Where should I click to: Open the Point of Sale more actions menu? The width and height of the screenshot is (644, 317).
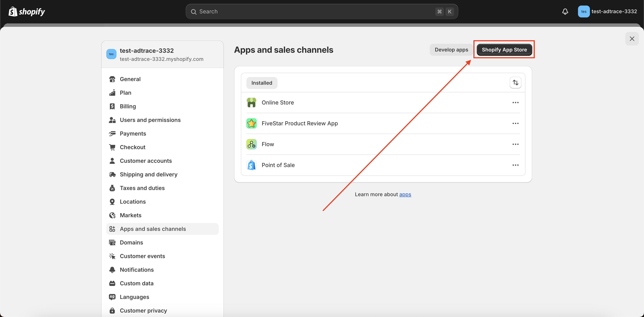[515, 165]
